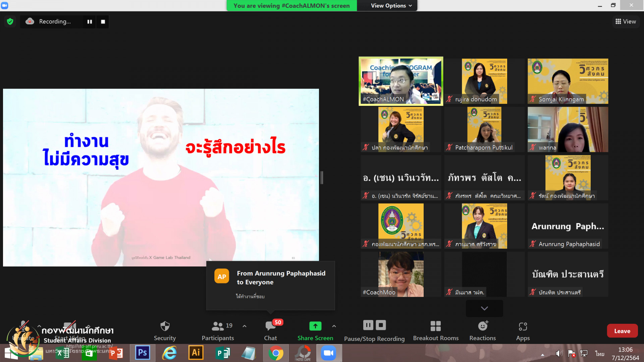Stop the recording at top left
644x362 pixels.
coord(103,21)
